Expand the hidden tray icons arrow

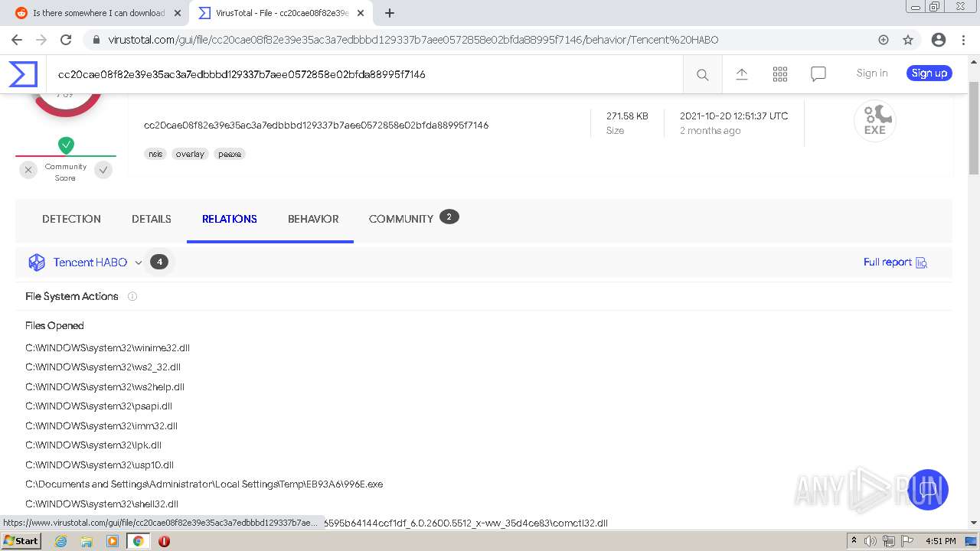[x=854, y=541]
